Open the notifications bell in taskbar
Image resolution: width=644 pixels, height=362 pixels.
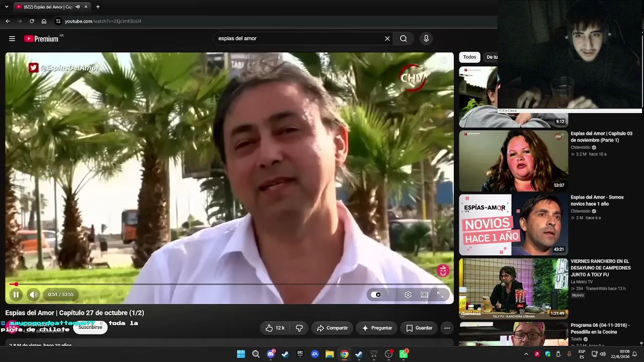pos(635,354)
